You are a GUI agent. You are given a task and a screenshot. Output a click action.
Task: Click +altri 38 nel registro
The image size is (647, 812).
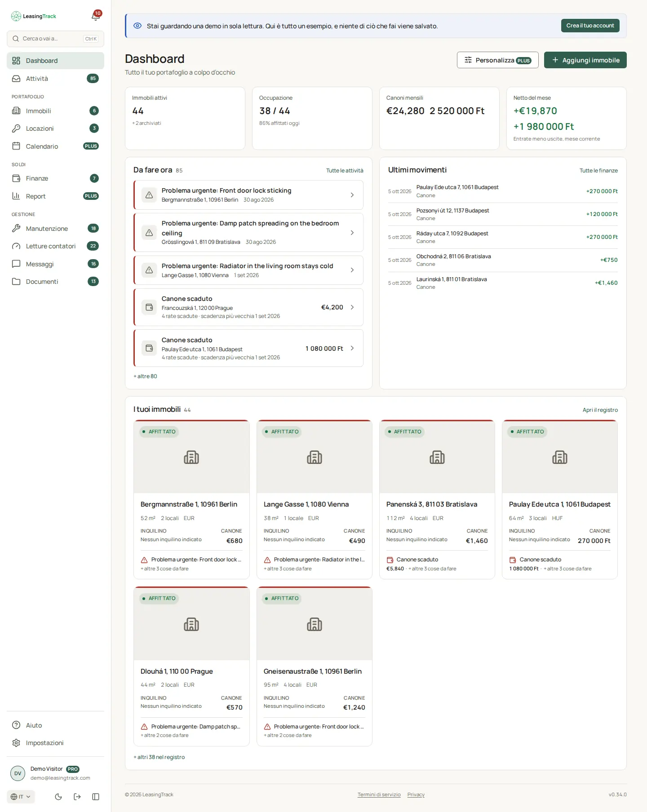point(159,757)
